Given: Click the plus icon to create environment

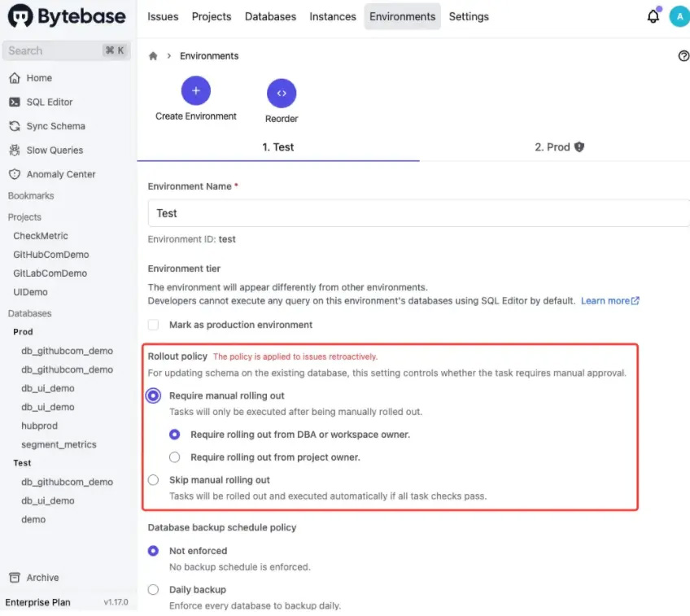Looking at the screenshot, I should point(195,90).
